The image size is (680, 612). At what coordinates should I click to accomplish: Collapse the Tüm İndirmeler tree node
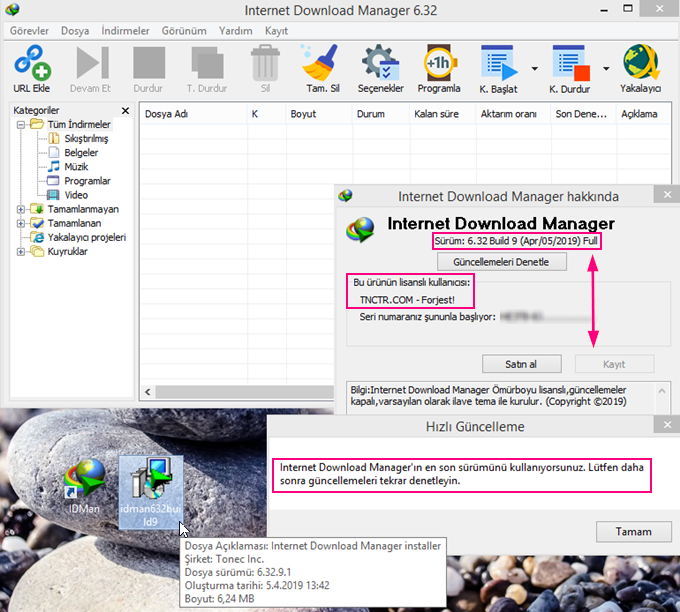click(20, 124)
